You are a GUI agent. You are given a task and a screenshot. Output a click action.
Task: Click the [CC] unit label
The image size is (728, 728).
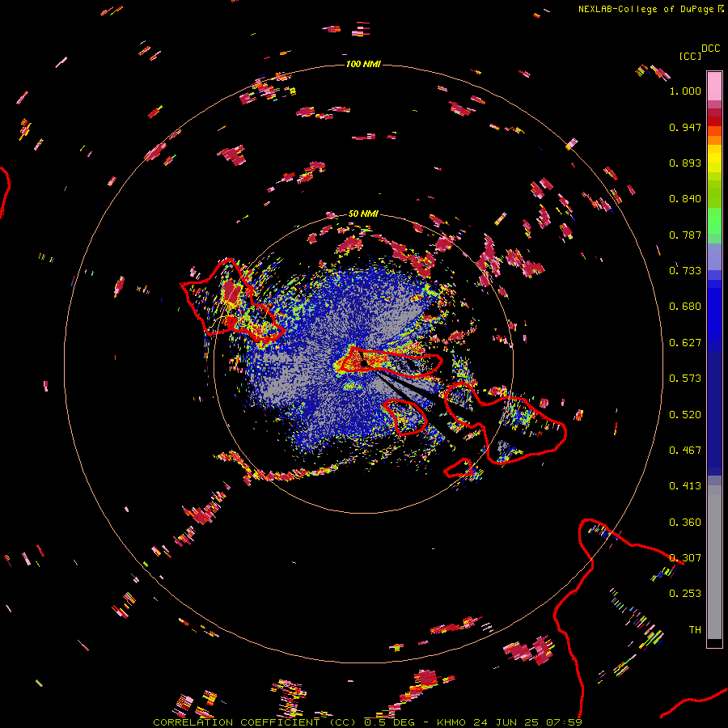point(690,56)
